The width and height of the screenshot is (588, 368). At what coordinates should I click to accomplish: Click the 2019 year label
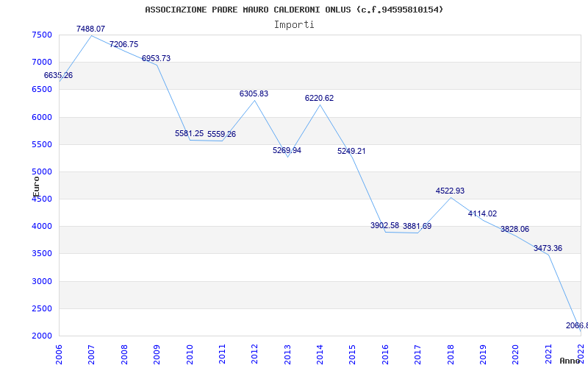coord(483,354)
